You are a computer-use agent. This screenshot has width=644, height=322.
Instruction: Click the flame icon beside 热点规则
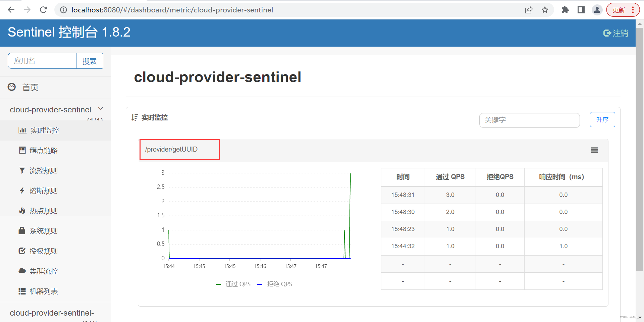(x=22, y=210)
